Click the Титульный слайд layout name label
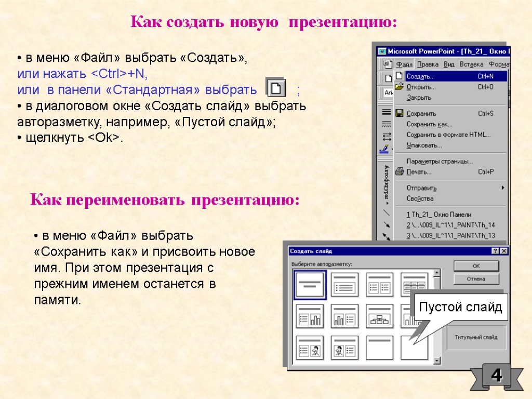The width and height of the screenshot is (532, 399). [x=476, y=337]
